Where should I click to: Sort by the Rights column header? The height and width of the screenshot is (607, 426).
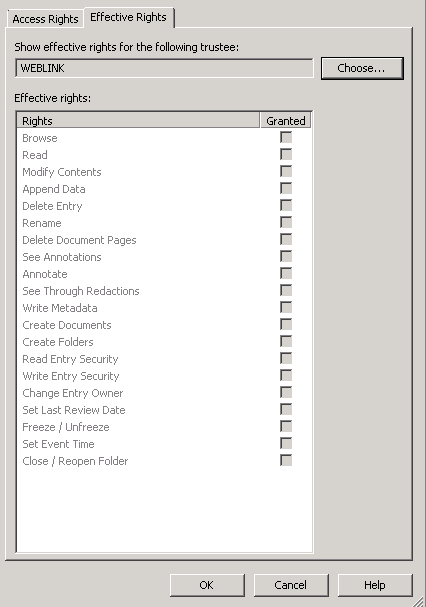pos(138,120)
